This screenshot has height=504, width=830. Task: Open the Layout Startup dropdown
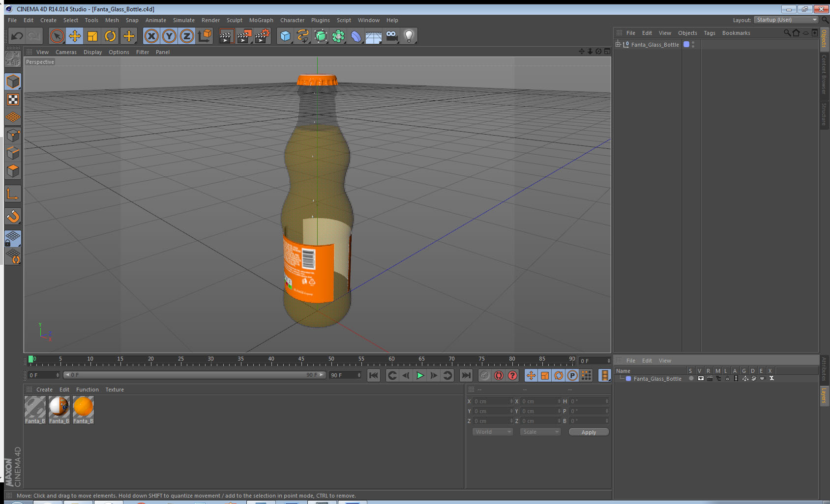pos(786,20)
